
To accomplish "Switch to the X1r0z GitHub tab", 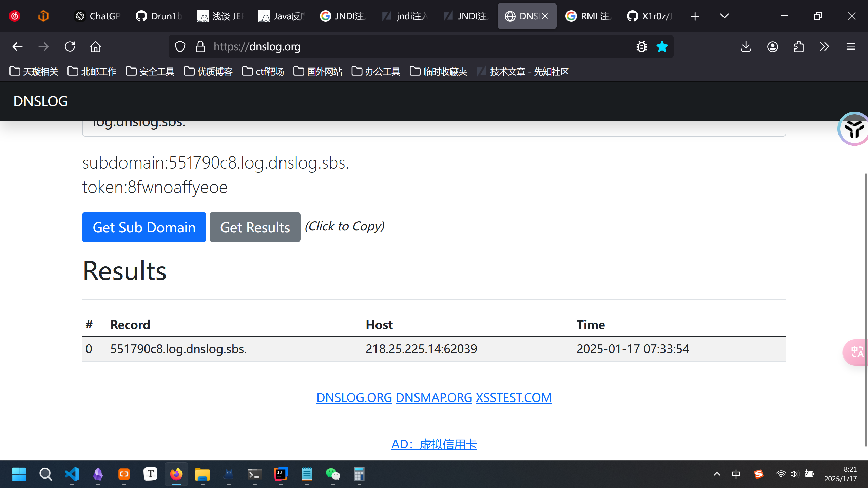I will 650,16.
